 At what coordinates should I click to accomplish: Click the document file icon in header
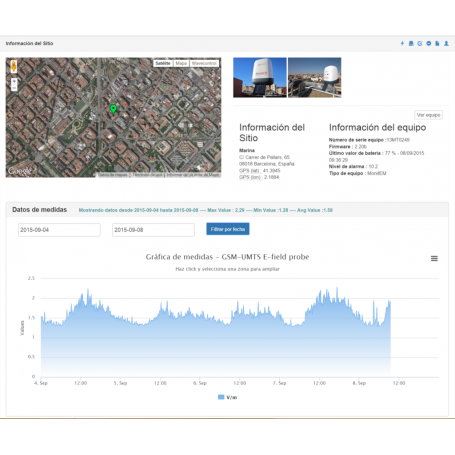coord(437,43)
